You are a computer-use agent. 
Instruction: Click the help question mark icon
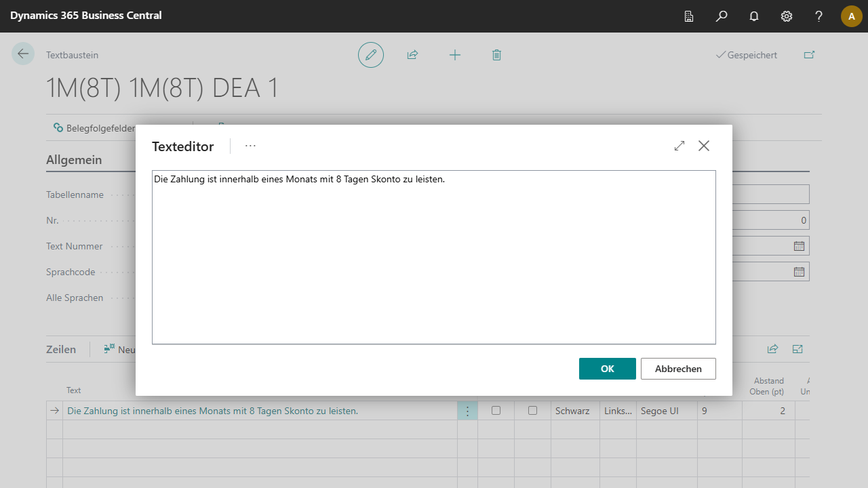pyautogui.click(x=819, y=16)
